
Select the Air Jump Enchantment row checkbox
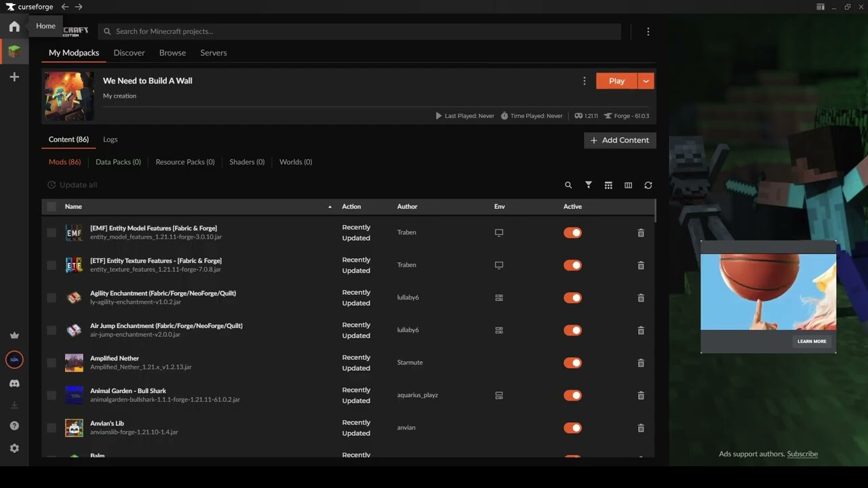(52, 330)
